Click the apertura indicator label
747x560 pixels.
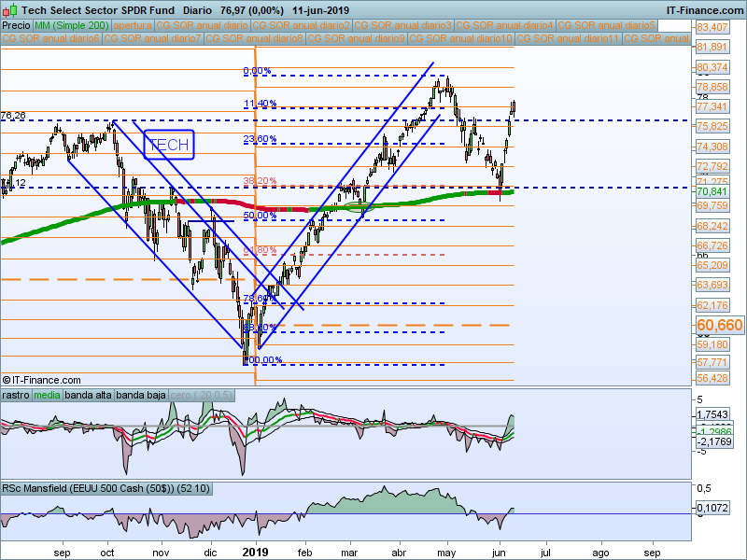pyautogui.click(x=133, y=26)
